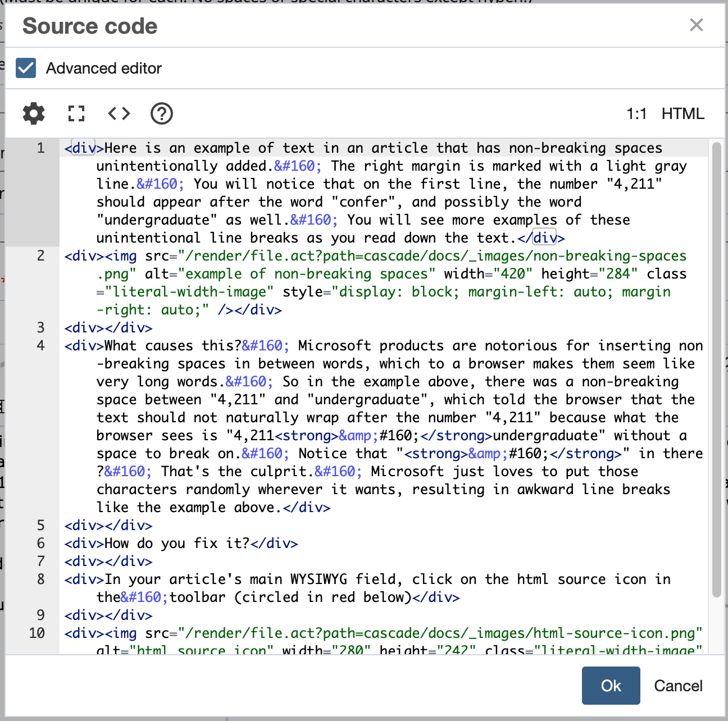Open the editor settings gear icon
Viewport: 728px width, 721px height.
coord(34,113)
